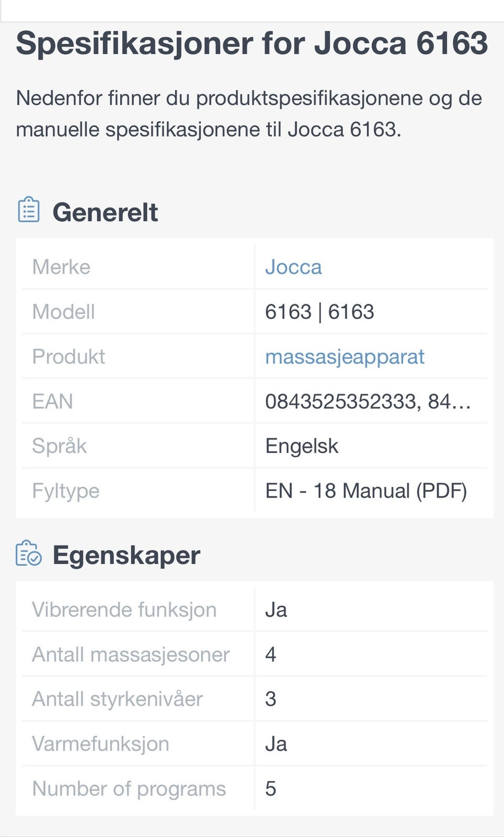The width and height of the screenshot is (504, 837).
Task: Click the Antall massasjesoner row label
Action: point(131,655)
